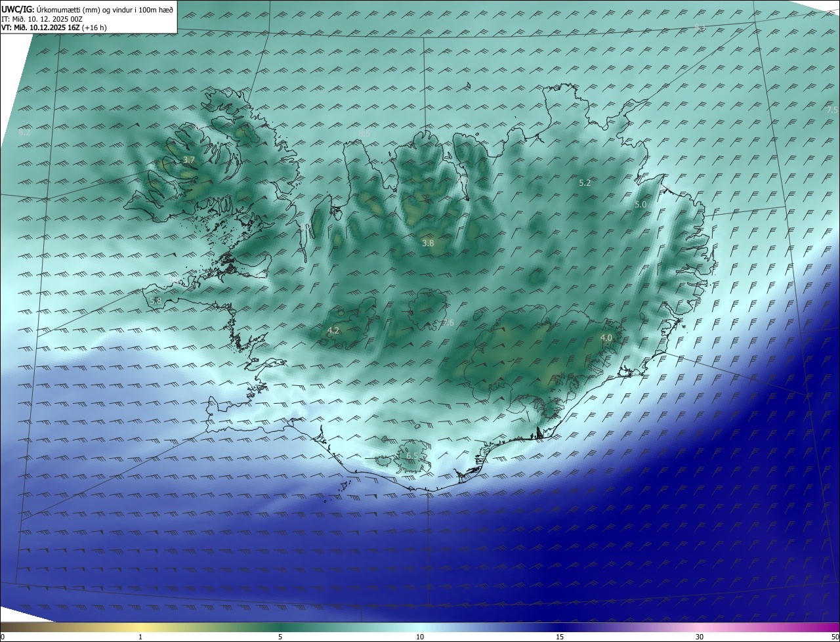This screenshot has width=840, height=642.
Task: Click the 5.2 value label on the map
Action: [x=585, y=183]
